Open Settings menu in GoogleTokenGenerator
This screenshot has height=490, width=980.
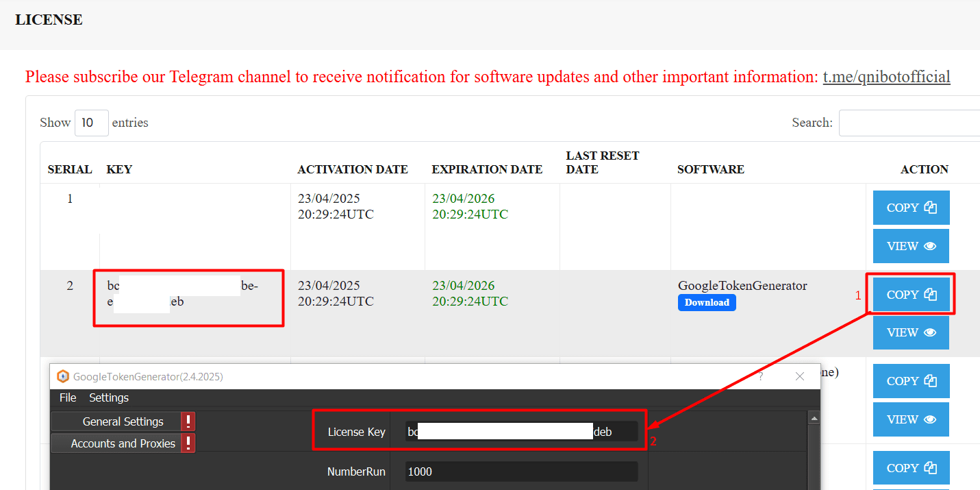(109, 397)
